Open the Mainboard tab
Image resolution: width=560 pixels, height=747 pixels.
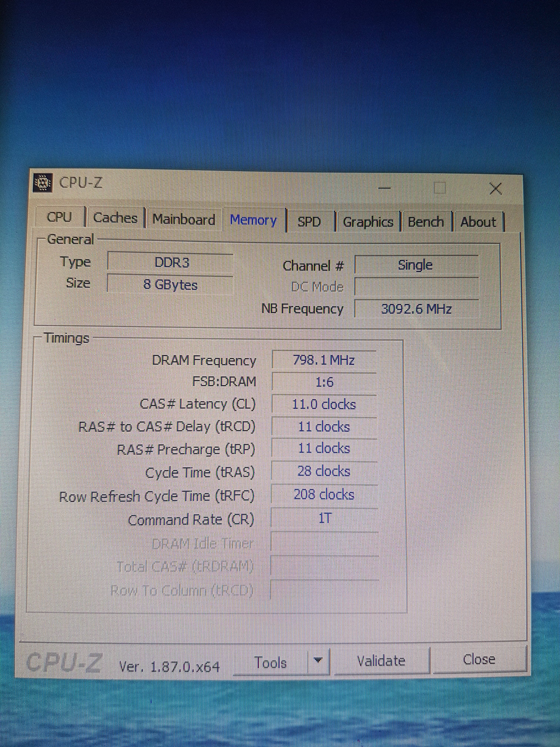pos(184,219)
